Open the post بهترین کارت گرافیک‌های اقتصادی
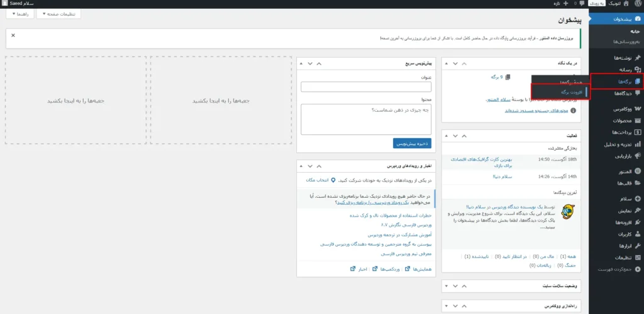This screenshot has height=314, width=644. (481, 162)
